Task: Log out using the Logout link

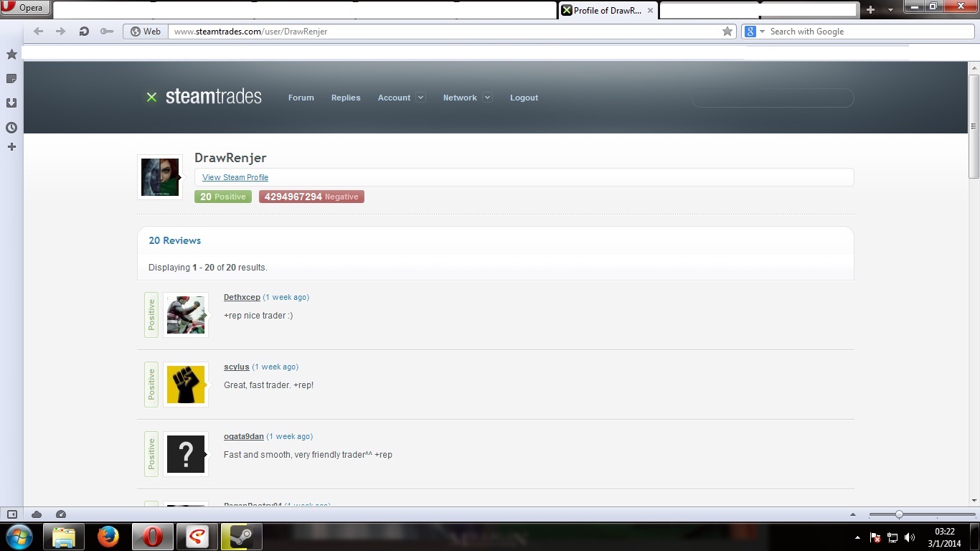Action: (x=524, y=98)
